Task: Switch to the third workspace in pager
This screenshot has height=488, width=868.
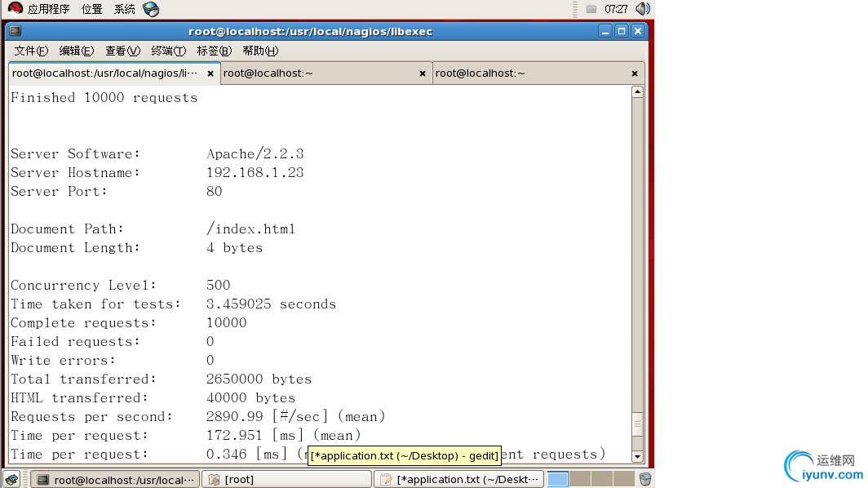Action: tap(602, 479)
